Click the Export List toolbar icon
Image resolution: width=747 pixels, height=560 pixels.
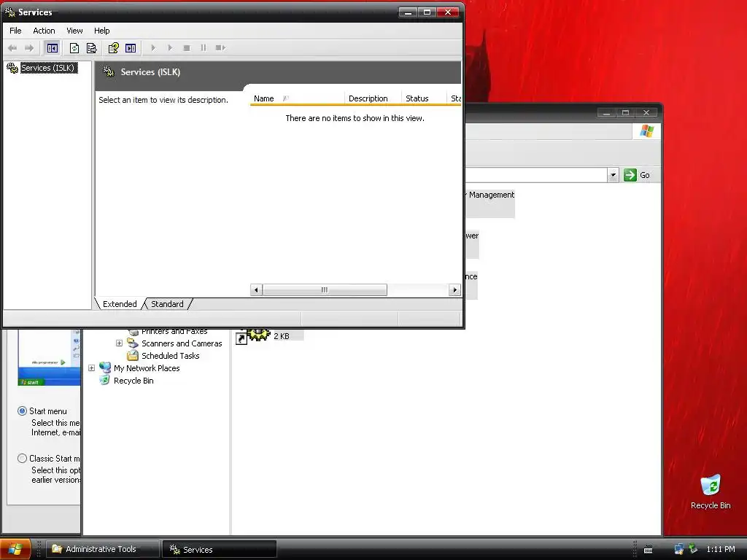coord(91,48)
